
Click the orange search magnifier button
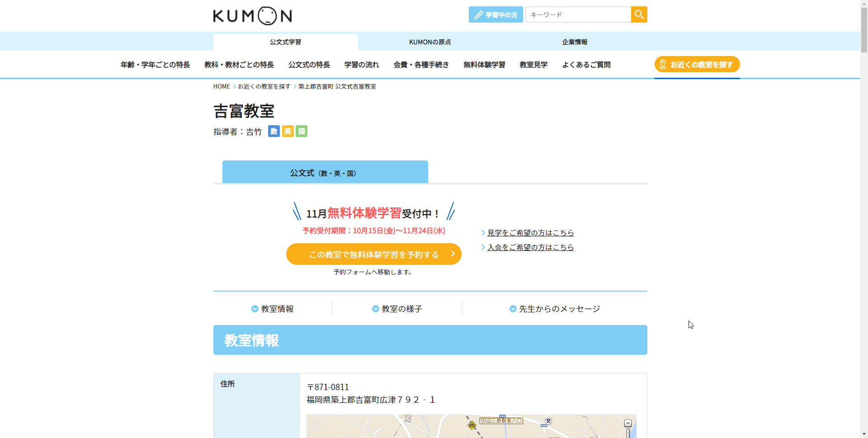click(639, 14)
